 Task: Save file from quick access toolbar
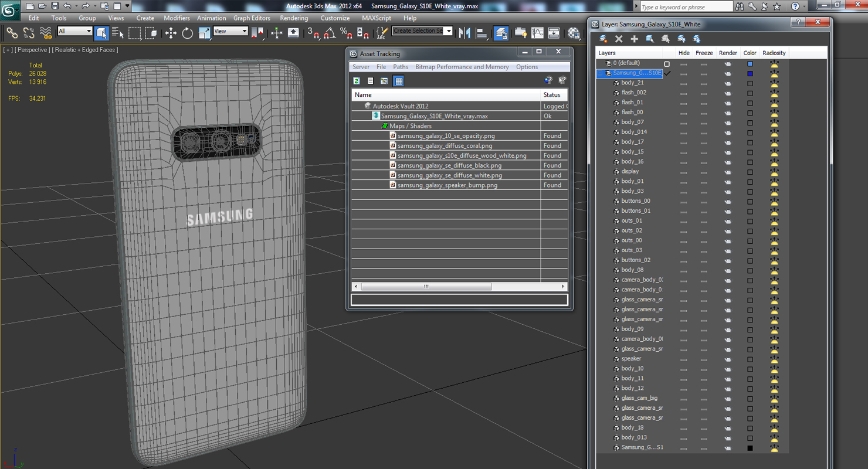[x=55, y=6]
